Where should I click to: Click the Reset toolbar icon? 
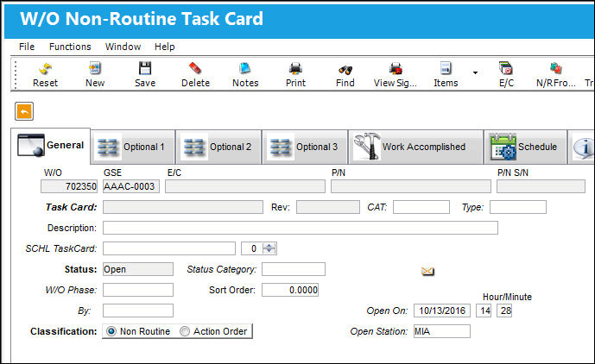(45, 69)
